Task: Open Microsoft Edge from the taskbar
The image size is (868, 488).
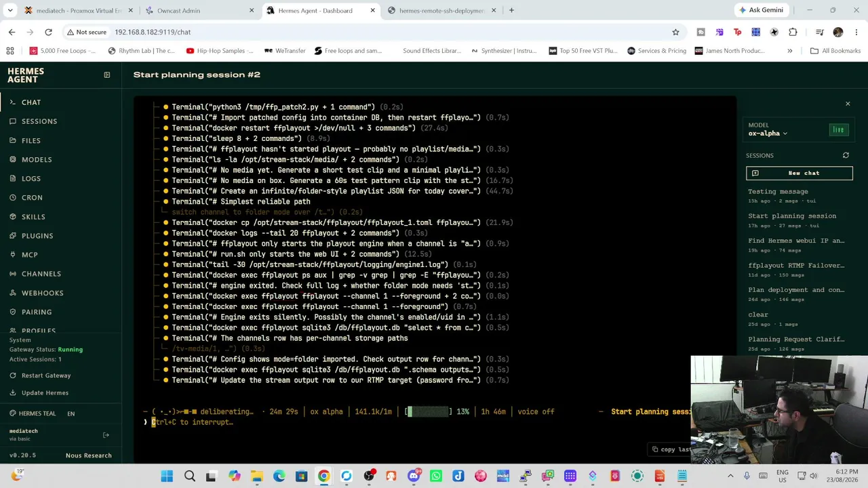Action: [279, 476]
